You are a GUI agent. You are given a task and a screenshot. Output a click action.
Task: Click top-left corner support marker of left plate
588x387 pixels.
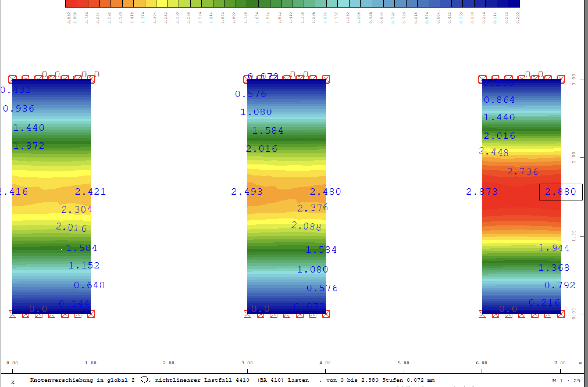[x=13, y=79]
